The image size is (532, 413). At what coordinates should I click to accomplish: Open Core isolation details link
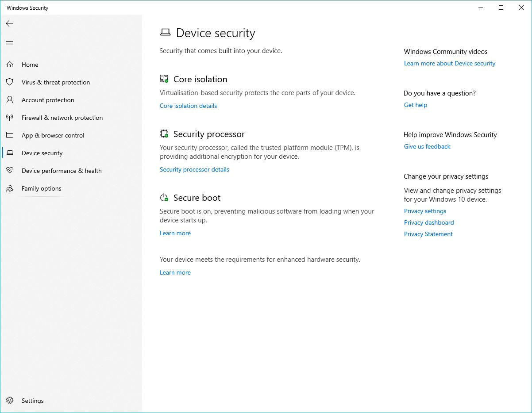(x=188, y=106)
